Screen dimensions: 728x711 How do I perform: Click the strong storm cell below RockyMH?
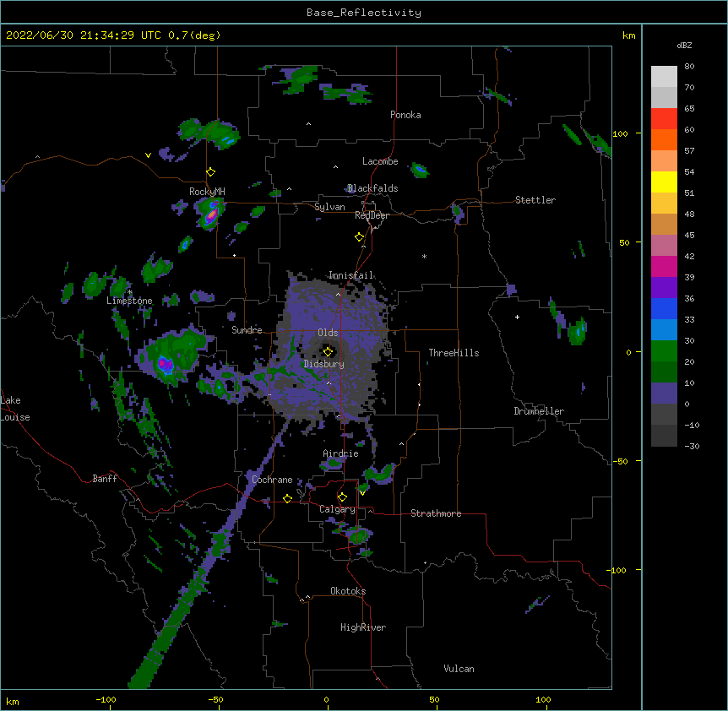click(x=210, y=213)
